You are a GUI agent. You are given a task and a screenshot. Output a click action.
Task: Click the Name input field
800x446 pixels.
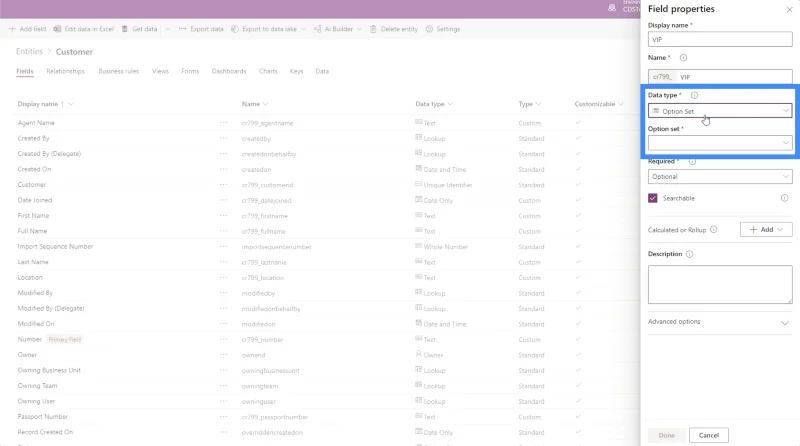pyautogui.click(x=720, y=77)
